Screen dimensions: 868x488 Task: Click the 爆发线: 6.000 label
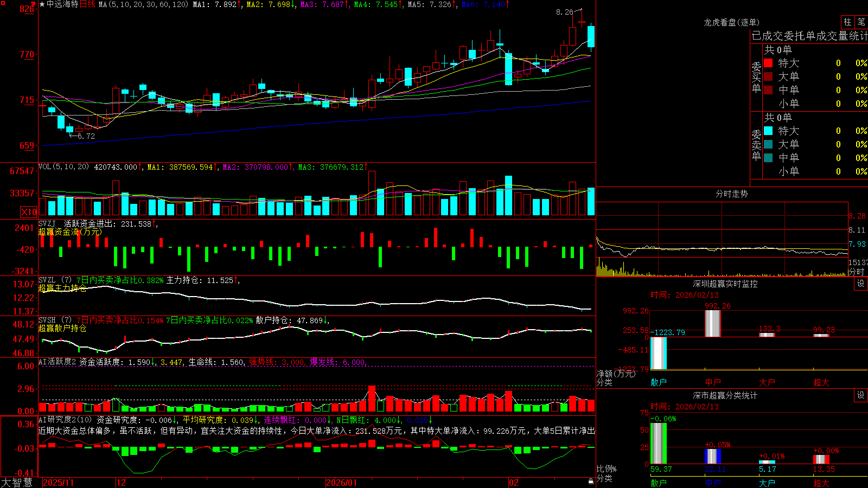point(338,362)
